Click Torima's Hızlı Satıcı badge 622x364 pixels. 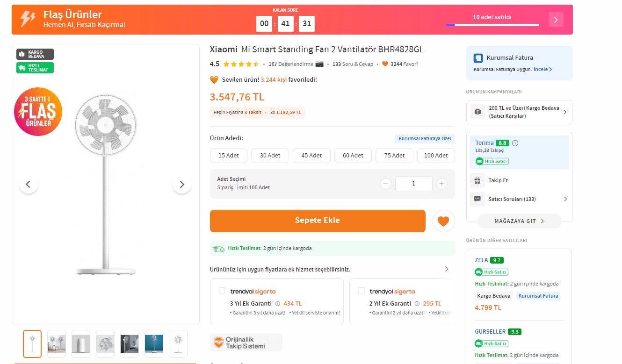[492, 161]
